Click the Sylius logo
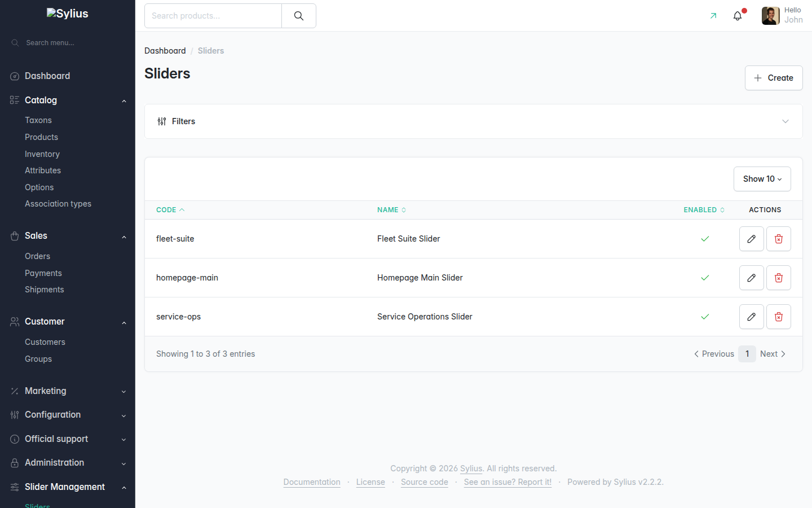This screenshot has width=812, height=508. pos(68,14)
